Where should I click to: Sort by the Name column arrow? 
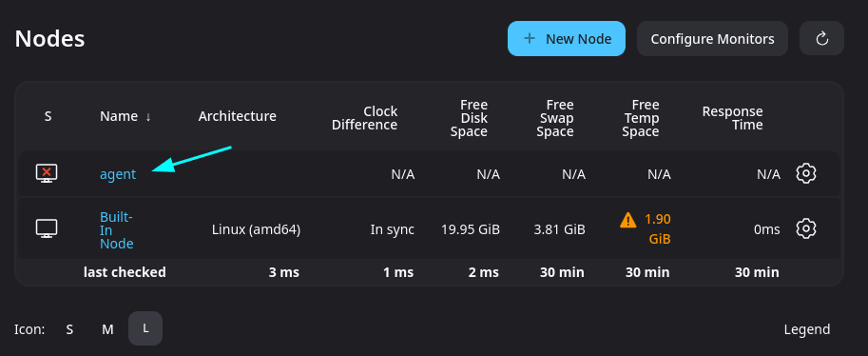pos(147,116)
